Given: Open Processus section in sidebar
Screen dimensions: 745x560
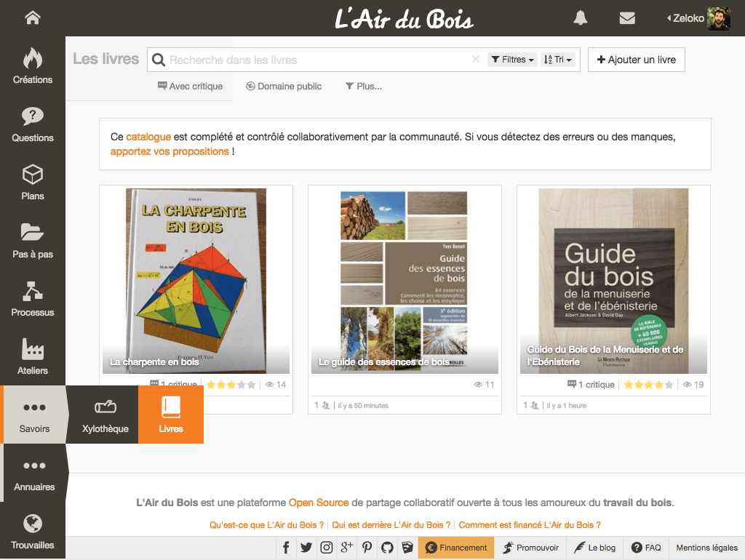Looking at the screenshot, I should click(x=32, y=299).
